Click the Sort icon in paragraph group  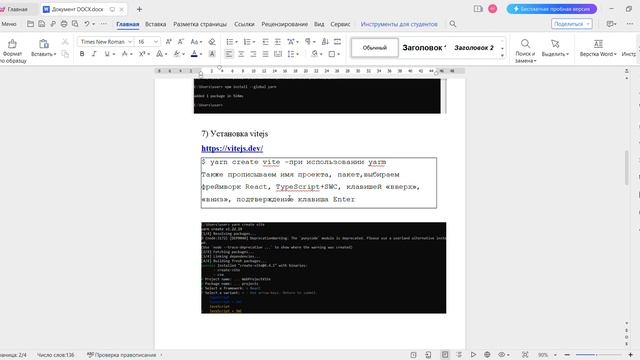pyautogui.click(x=325, y=42)
